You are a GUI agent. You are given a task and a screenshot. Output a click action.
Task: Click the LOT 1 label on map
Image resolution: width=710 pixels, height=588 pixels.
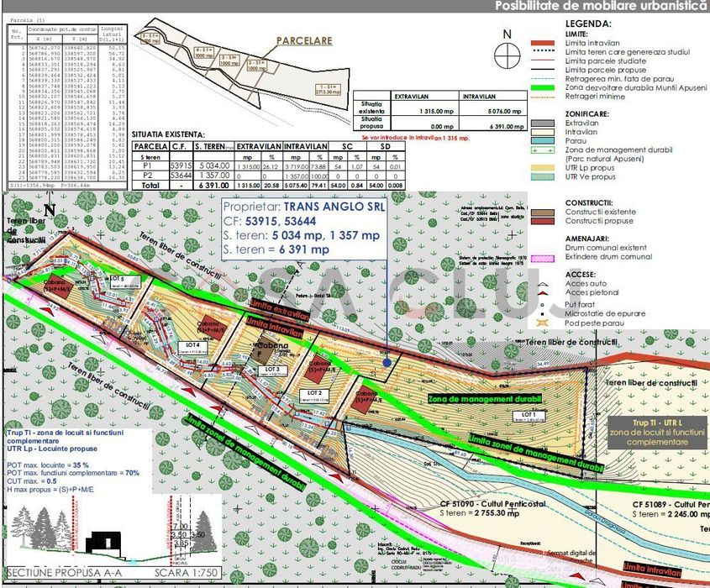coord(528,415)
